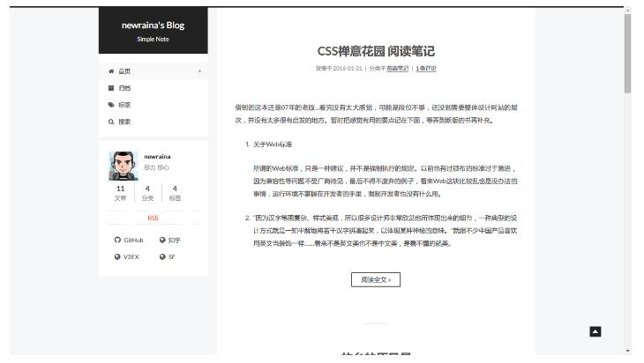
Task: Open the 搜索 menu item
Action: point(153,122)
